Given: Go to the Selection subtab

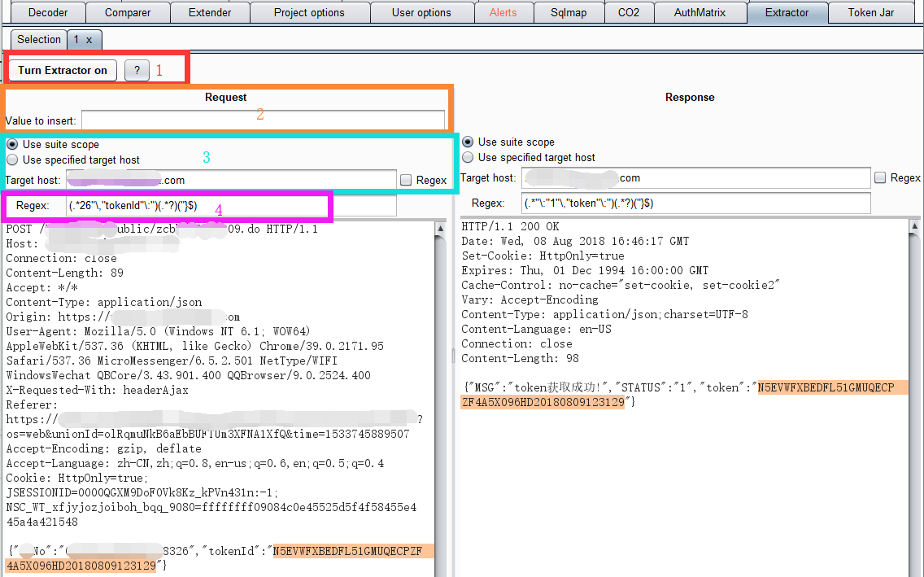Looking at the screenshot, I should (39, 40).
